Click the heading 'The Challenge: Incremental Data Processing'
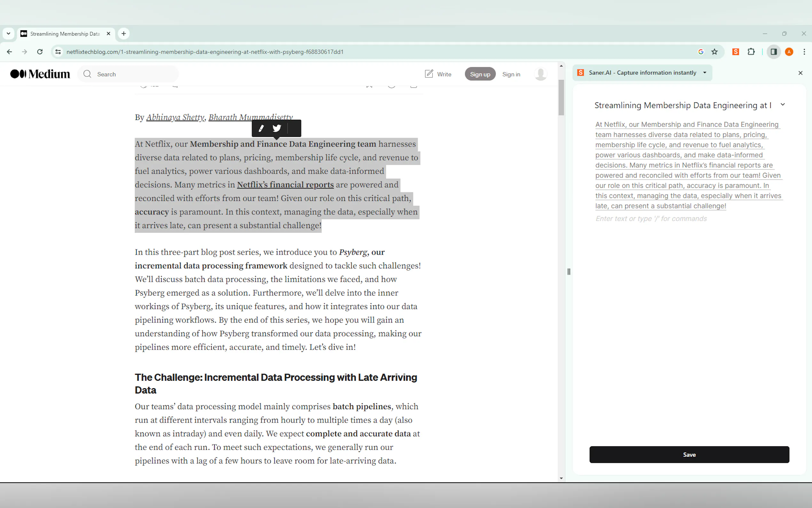This screenshot has width=812, height=508. click(276, 384)
